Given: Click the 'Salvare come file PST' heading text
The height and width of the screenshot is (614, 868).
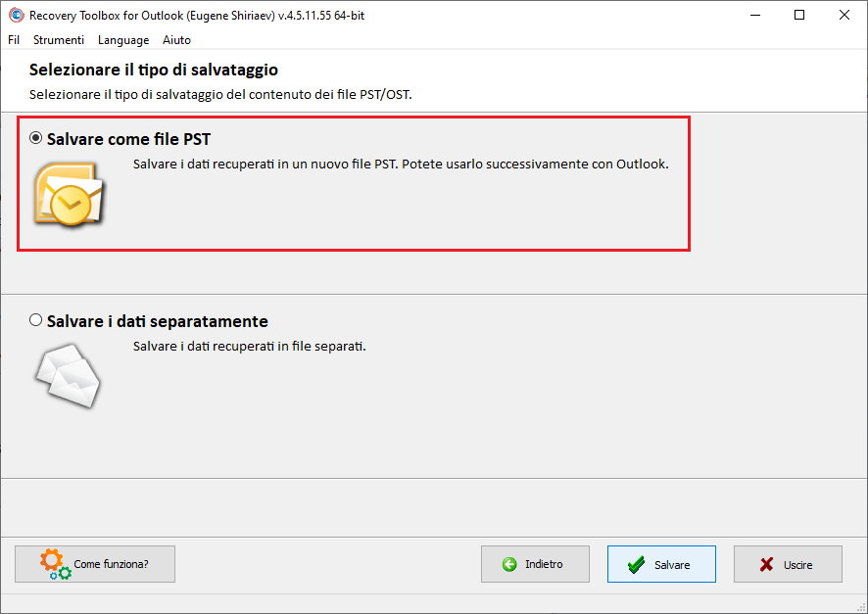Looking at the screenshot, I should point(128,139).
